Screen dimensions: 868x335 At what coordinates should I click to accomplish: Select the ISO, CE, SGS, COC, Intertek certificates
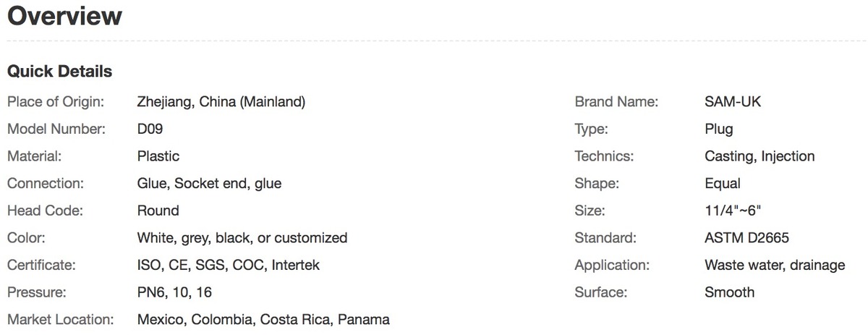point(228,265)
